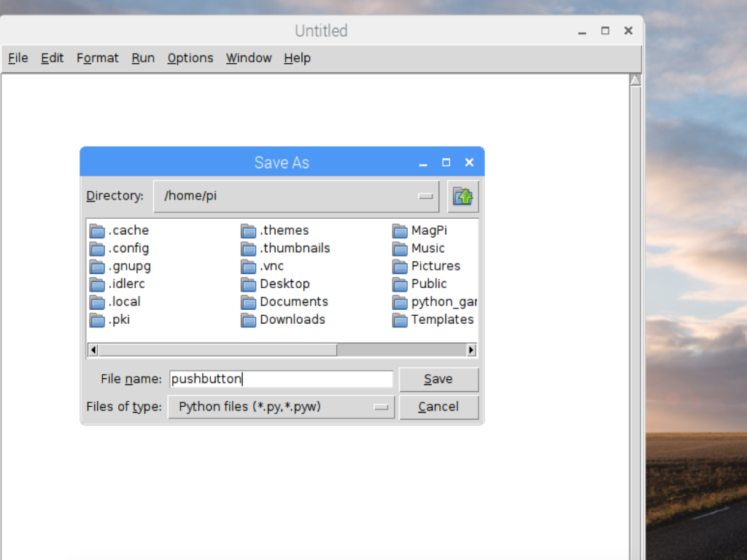Image resolution: width=747 pixels, height=560 pixels.
Task: Click the .cache folder icon
Action: tap(97, 231)
